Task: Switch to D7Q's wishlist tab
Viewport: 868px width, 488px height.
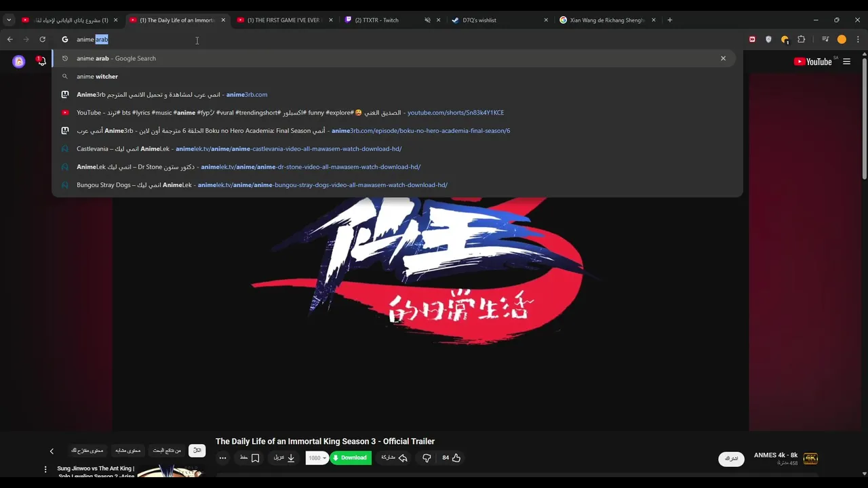Action: [479, 20]
